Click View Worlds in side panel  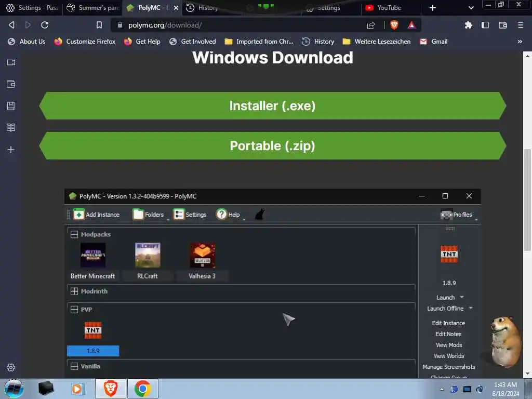[x=449, y=355]
